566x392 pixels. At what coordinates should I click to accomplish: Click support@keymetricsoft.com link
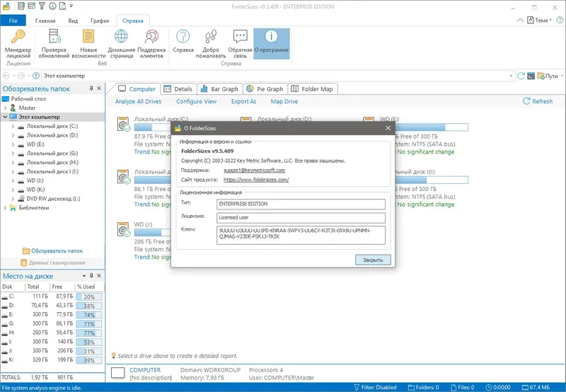[254, 170]
